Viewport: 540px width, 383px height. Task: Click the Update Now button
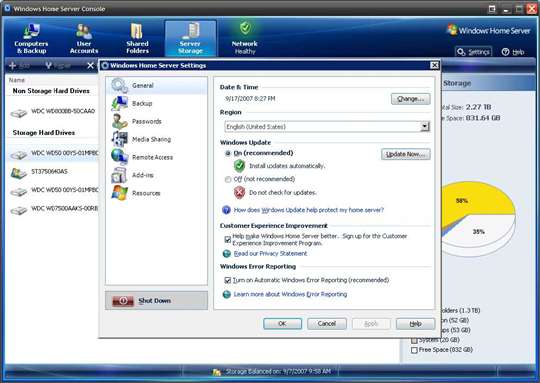[406, 154]
